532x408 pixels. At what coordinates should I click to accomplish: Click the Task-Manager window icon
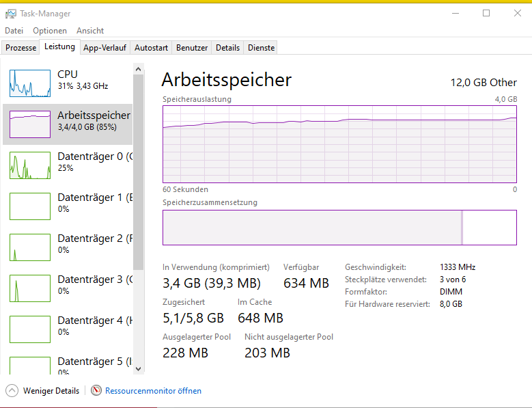coord(11,14)
